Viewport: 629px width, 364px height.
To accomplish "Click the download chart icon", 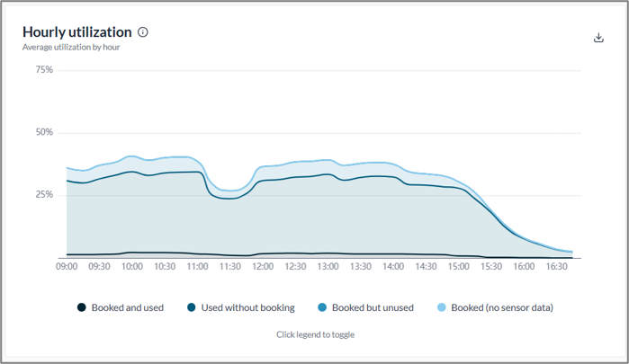I will point(598,38).
